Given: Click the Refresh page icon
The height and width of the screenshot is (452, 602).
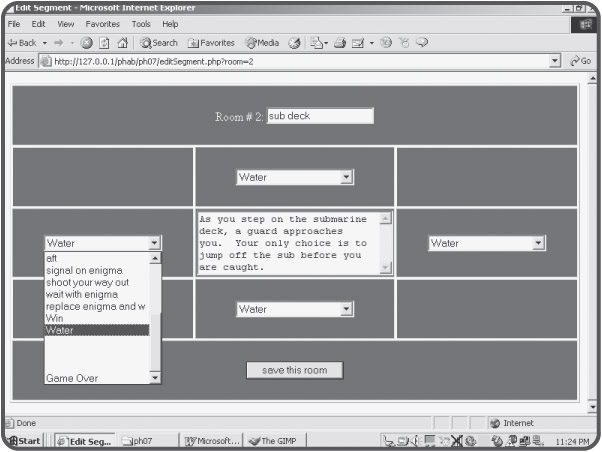Looking at the screenshot, I should [104, 43].
